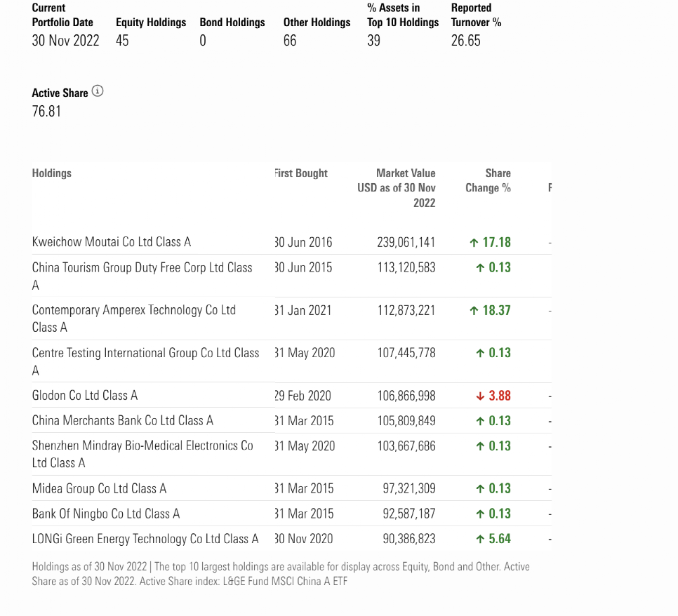The height and width of the screenshot is (616, 678).
Task: Open Shenzhen Mindray Bio-Medical Electronics holding
Action: coord(142,455)
